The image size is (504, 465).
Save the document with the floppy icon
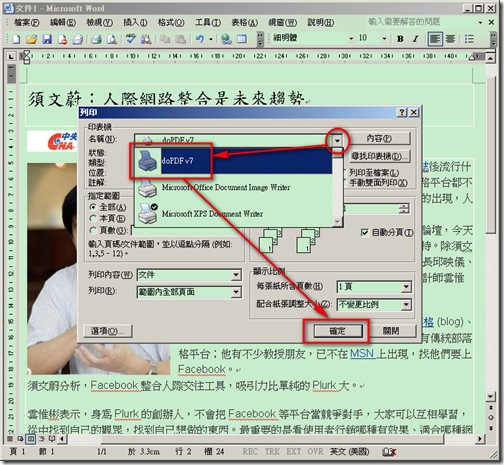pyautogui.click(x=47, y=39)
